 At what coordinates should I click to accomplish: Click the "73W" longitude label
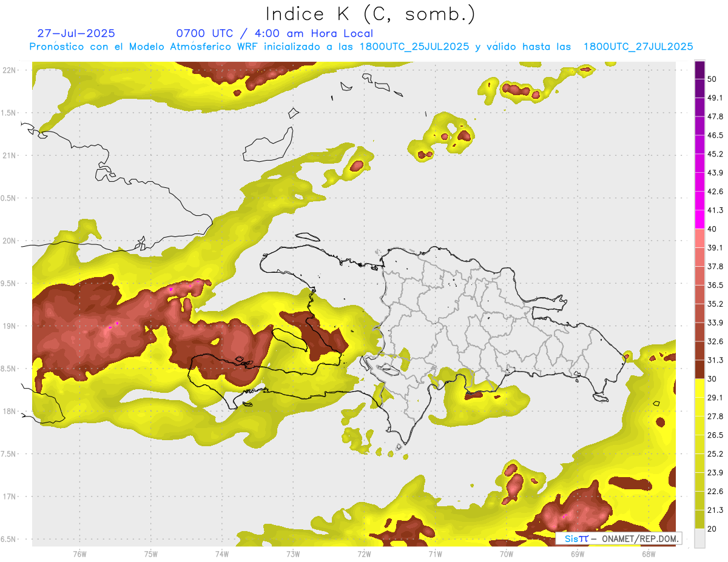pos(293,554)
